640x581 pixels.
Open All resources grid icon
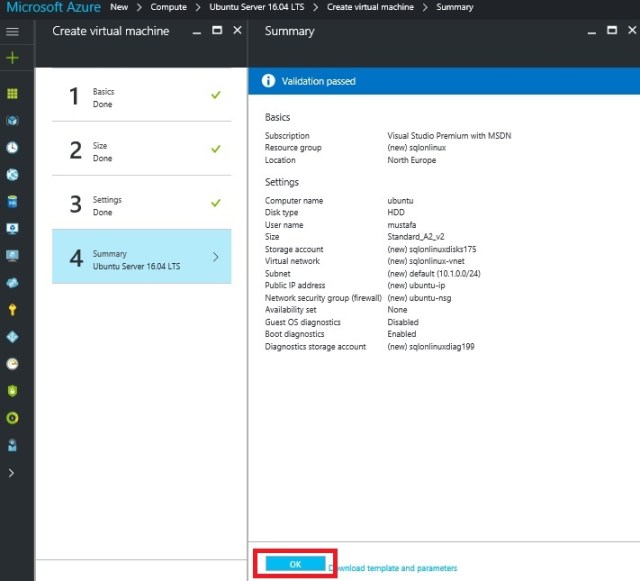pyautogui.click(x=12, y=94)
